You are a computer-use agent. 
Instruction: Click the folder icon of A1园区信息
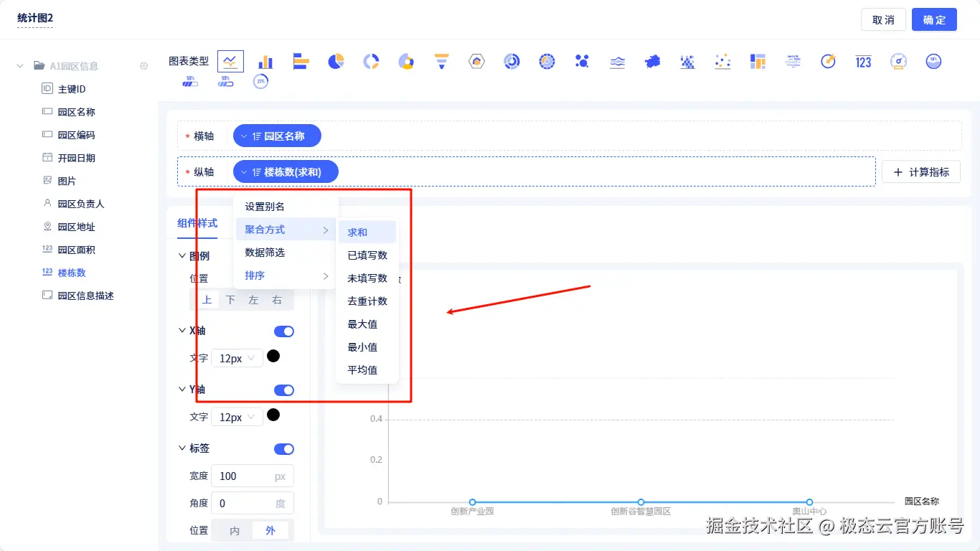39,66
